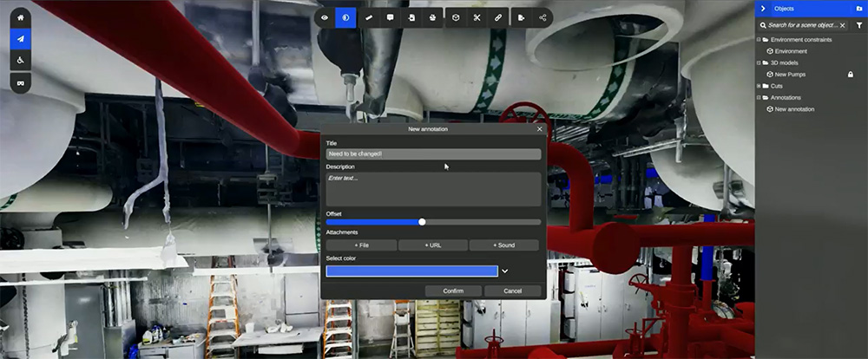The width and height of the screenshot is (868, 359).
Task: Activate the scissors cut tool
Action: 477,17
